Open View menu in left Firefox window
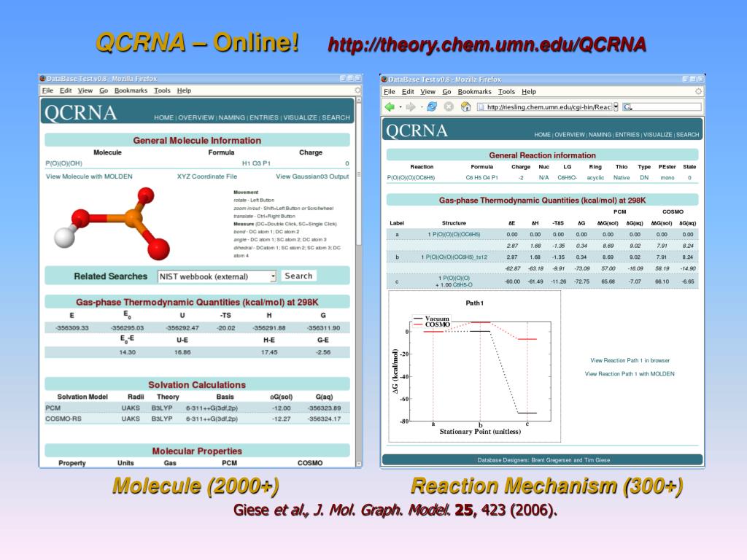This screenshot has width=747, height=560. coord(85,90)
